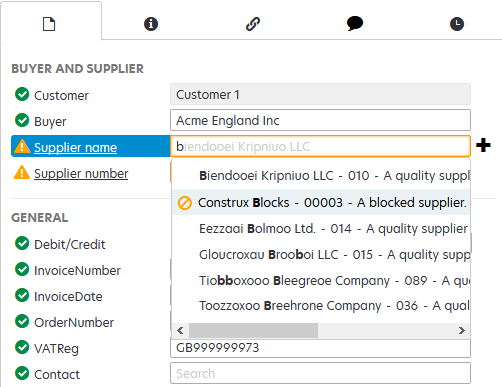This screenshot has height=387, width=502.
Task: Click the green check next to Customer
Action: click(22, 94)
